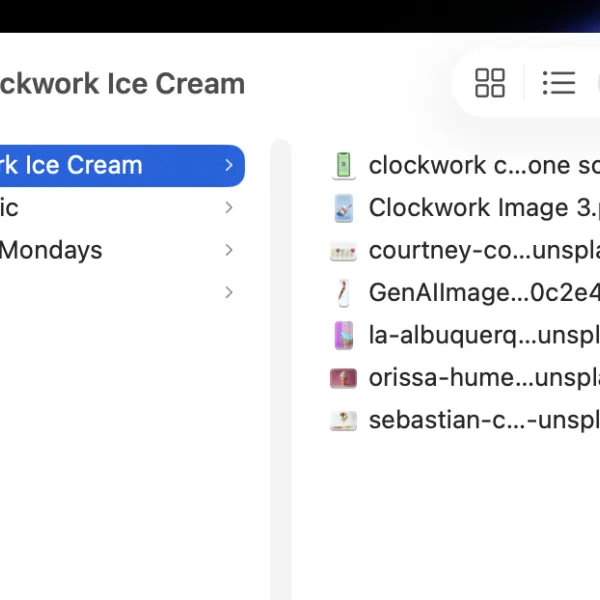
Task: Expand the folder chevron above Mondays
Action: point(229,208)
